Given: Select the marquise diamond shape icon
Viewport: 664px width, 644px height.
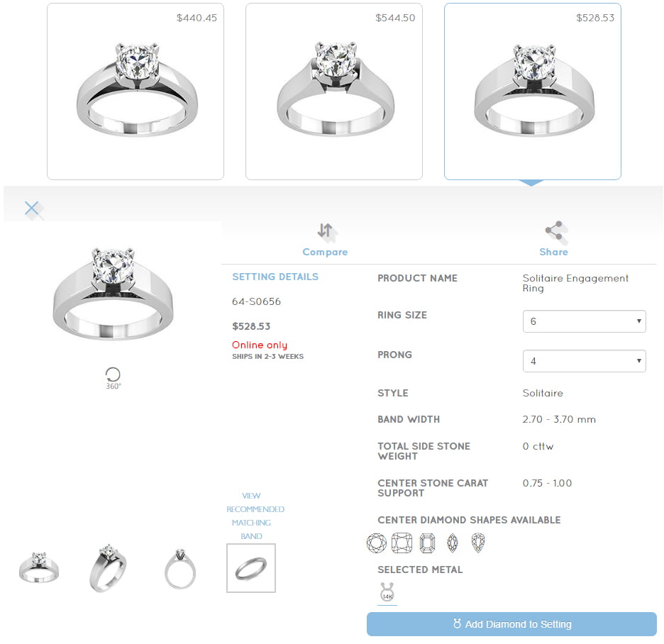Looking at the screenshot, I should click(x=453, y=543).
